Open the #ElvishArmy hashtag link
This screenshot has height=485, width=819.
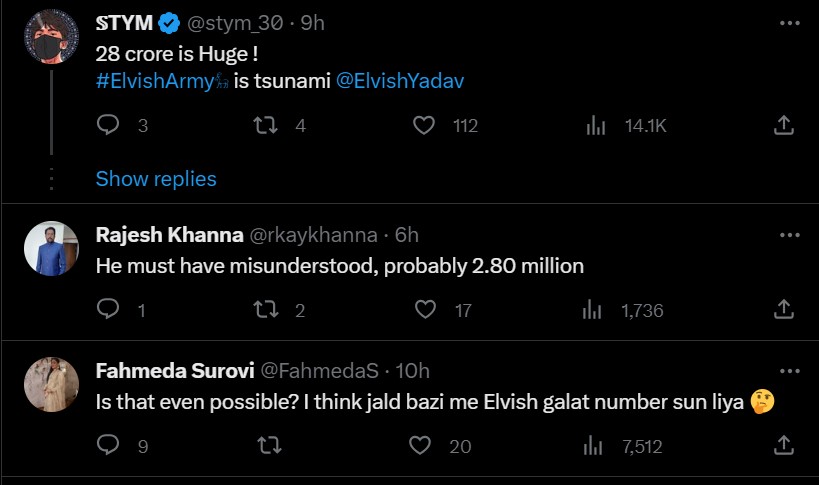click(154, 81)
